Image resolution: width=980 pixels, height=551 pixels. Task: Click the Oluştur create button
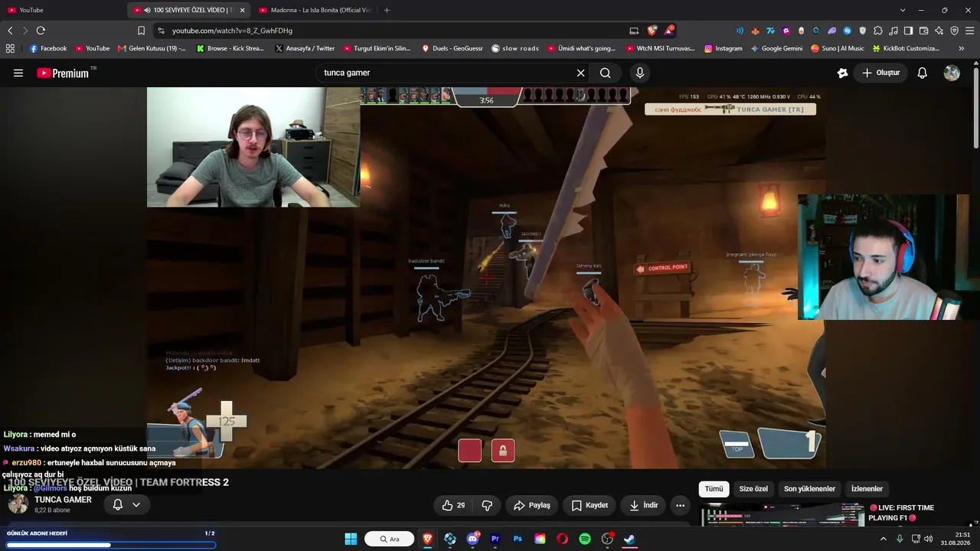tap(880, 73)
